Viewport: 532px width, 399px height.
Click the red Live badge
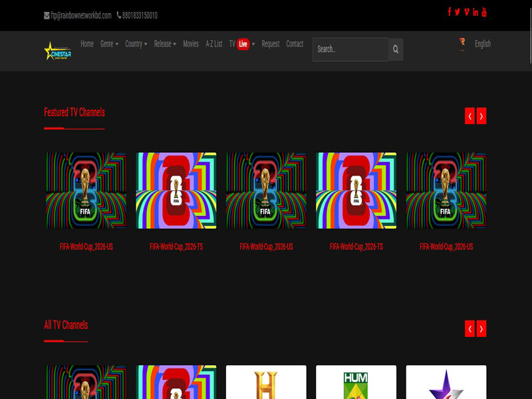point(243,44)
